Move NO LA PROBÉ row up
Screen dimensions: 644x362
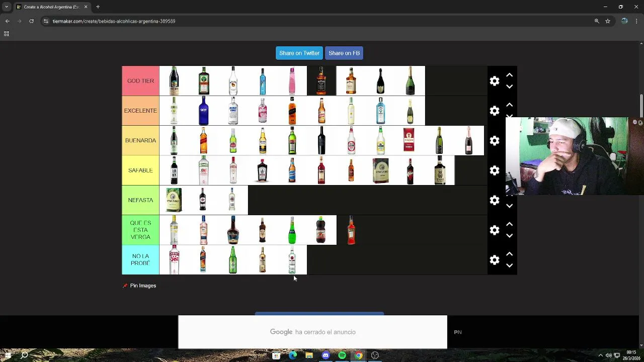pos(509,254)
